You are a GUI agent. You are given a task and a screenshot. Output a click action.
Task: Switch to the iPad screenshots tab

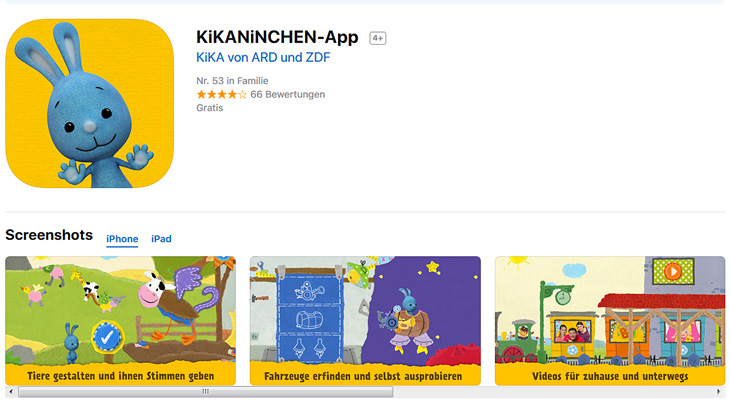point(161,239)
